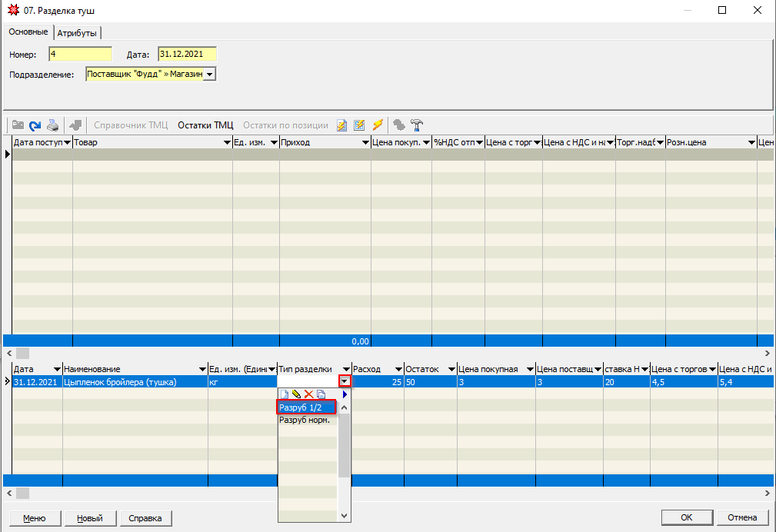Click the hammer tool icon

(x=417, y=125)
